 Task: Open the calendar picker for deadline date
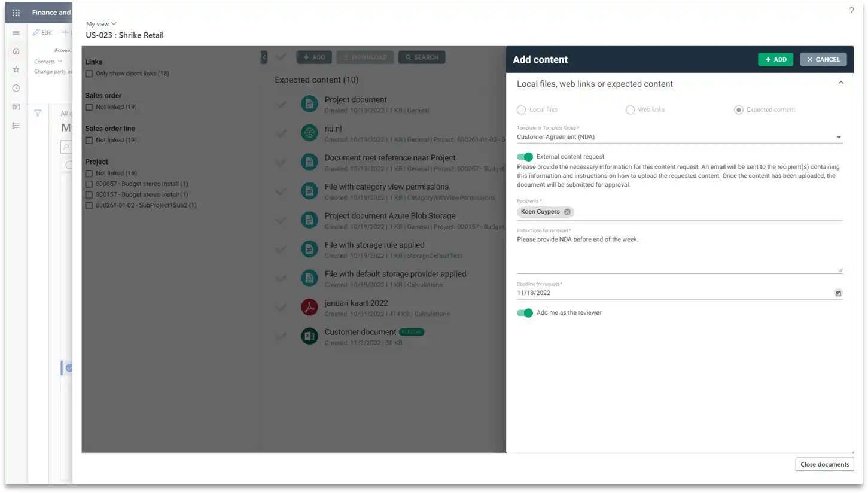838,293
